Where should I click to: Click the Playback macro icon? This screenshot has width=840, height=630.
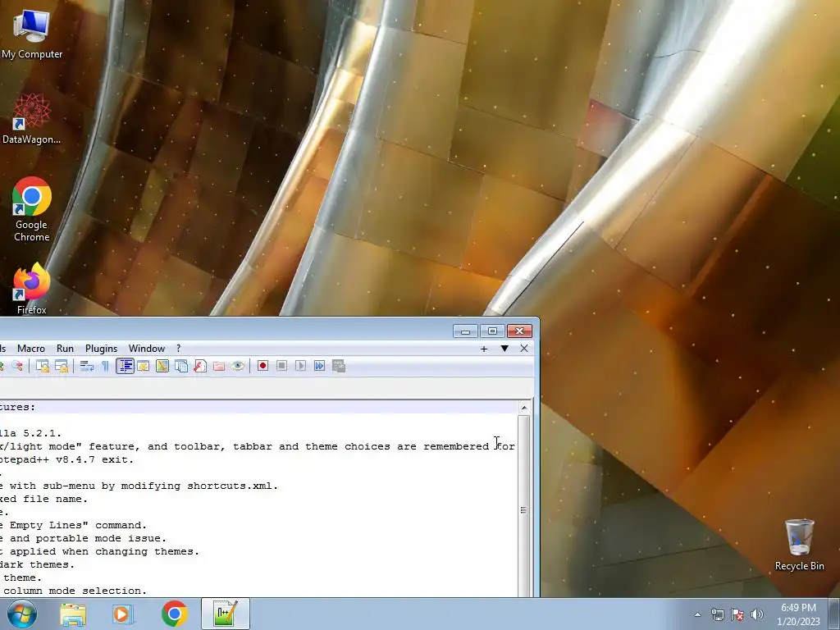point(300,366)
